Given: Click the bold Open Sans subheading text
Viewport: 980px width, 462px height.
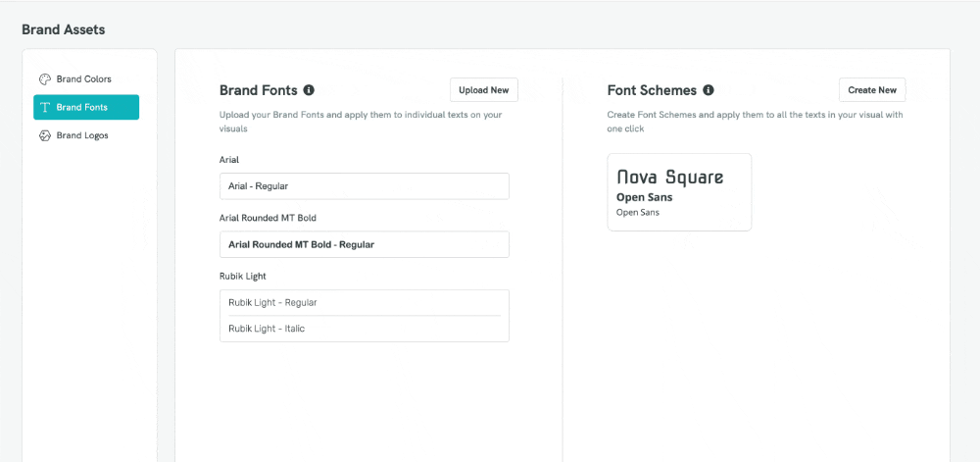Looking at the screenshot, I should [645, 197].
